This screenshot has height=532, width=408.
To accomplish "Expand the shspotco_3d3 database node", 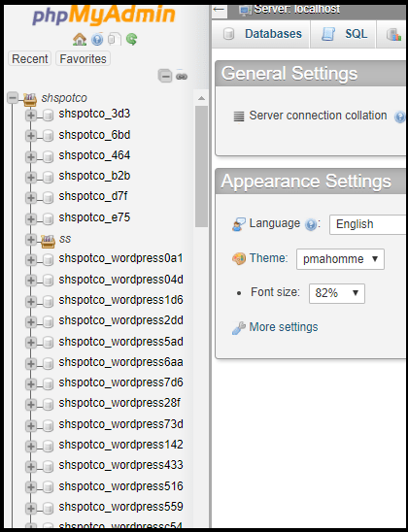I will pos(31,116).
